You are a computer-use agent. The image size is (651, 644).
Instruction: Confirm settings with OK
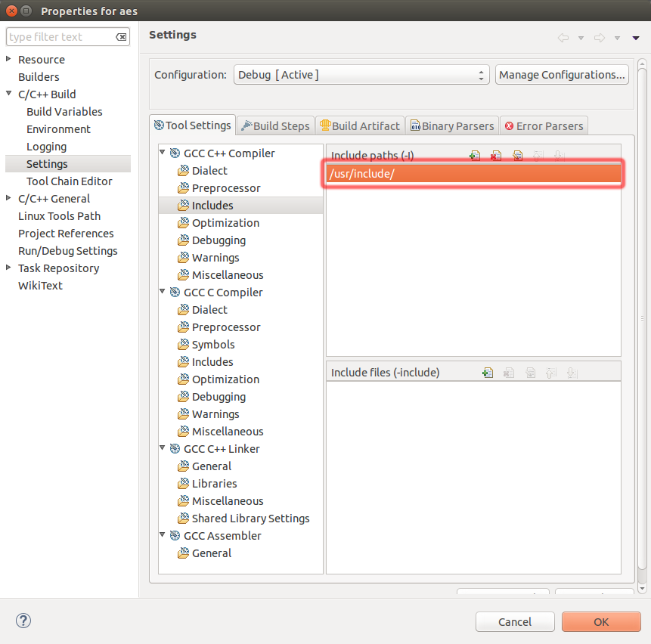tap(601, 621)
